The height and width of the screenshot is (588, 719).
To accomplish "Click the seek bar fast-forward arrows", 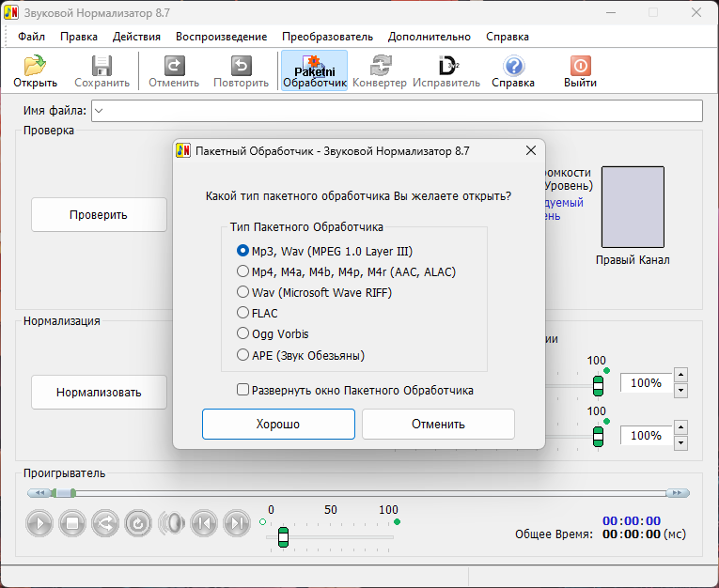I will pyautogui.click(x=678, y=493).
